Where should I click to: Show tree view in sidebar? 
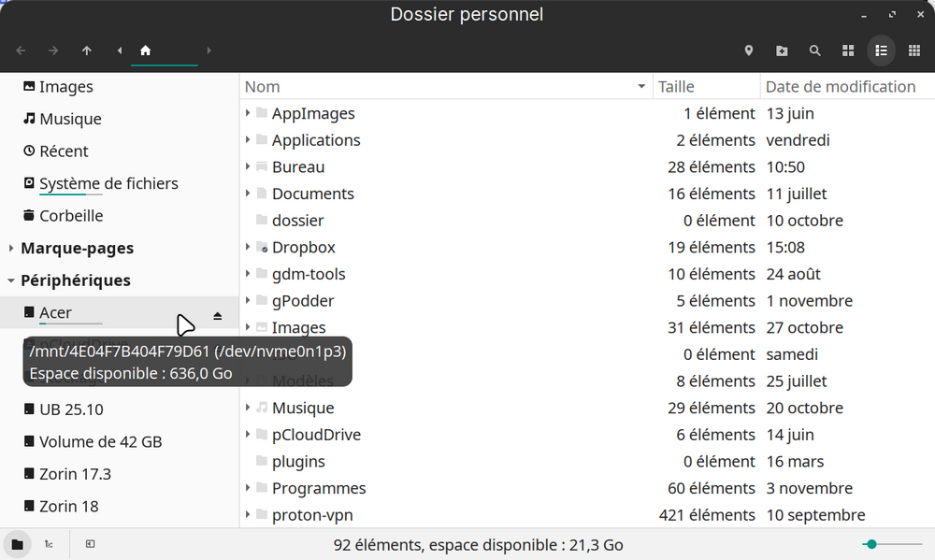(49, 544)
